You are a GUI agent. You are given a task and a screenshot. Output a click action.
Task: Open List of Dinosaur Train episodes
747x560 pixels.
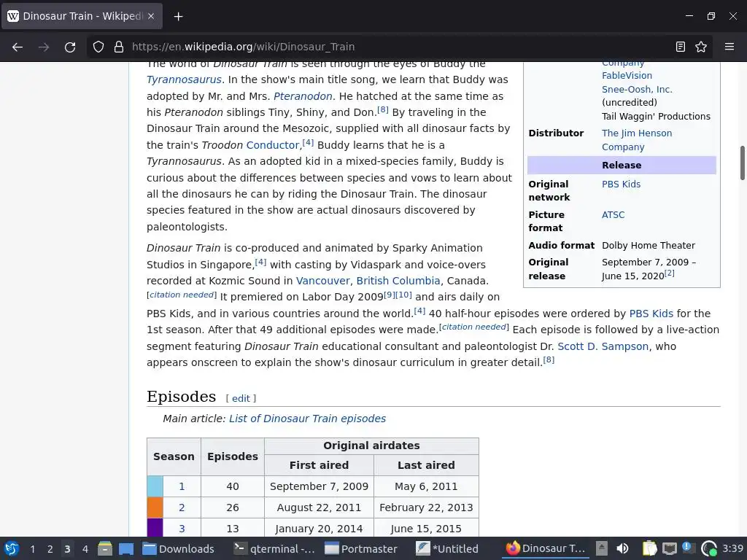coord(307,419)
